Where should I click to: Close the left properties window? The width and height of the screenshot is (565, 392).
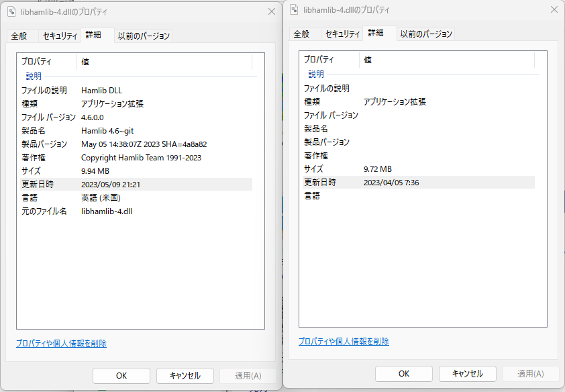(272, 11)
